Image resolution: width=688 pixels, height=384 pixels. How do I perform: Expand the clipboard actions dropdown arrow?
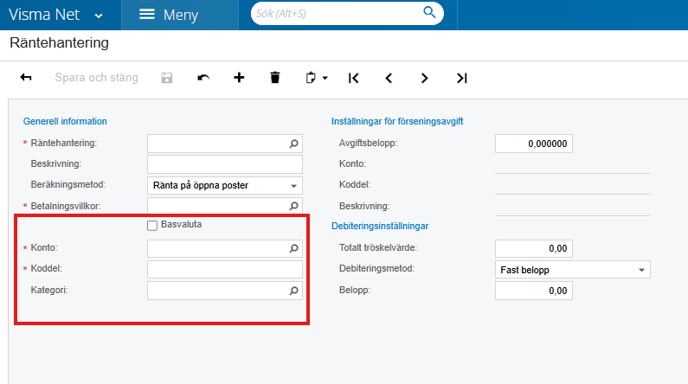pos(325,78)
